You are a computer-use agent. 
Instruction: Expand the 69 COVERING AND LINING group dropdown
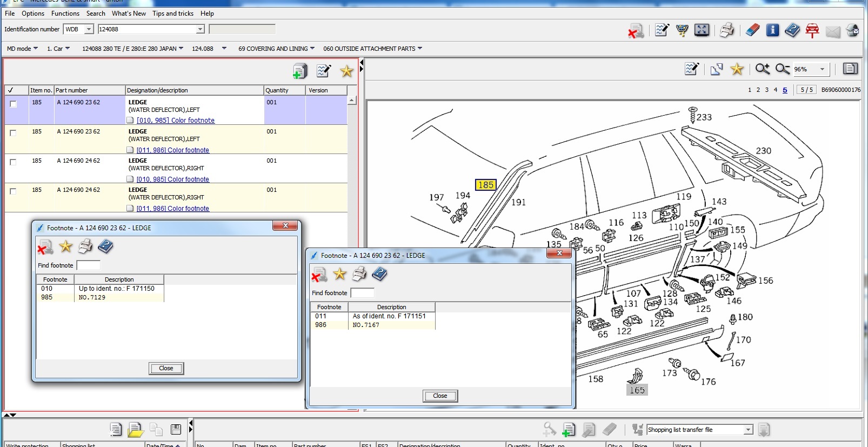click(x=312, y=49)
